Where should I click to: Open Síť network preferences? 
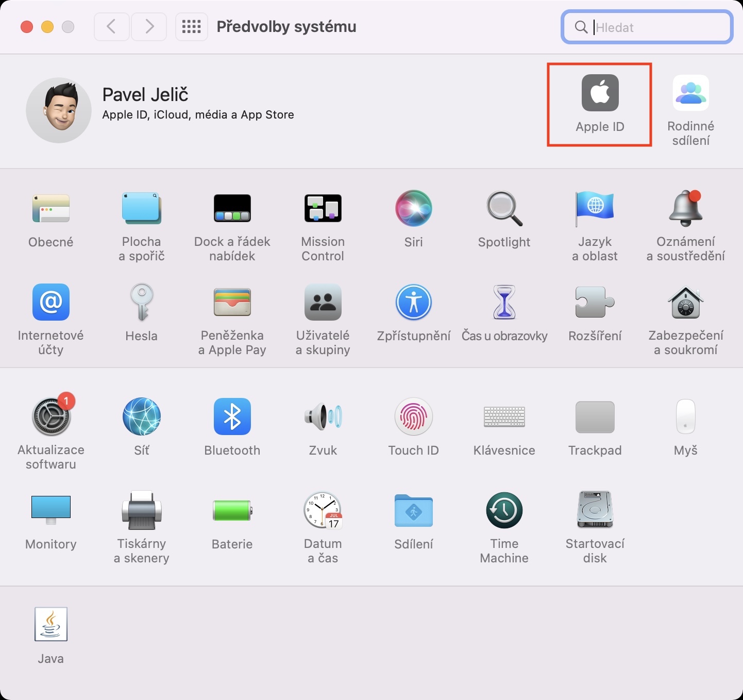coord(142,427)
